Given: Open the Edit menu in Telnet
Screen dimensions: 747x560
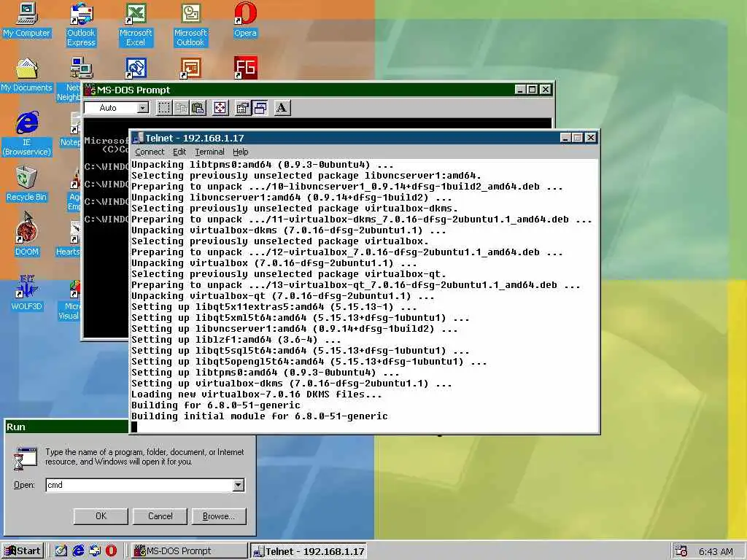Looking at the screenshot, I should click(179, 152).
